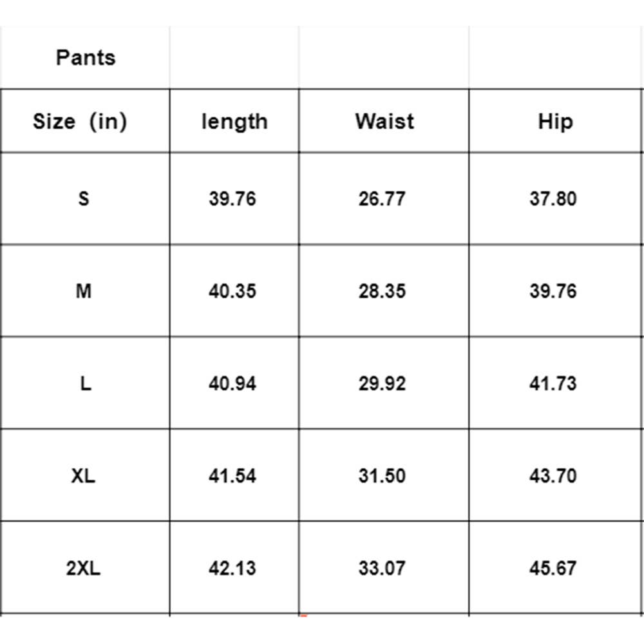Click hip value 37.80
The height and width of the screenshot is (644, 644).
(x=553, y=198)
